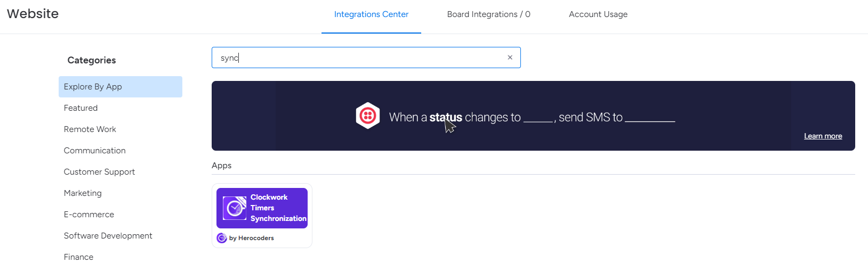Viewport: 868px width, 271px height.
Task: Select the Marketing category
Action: point(83,193)
